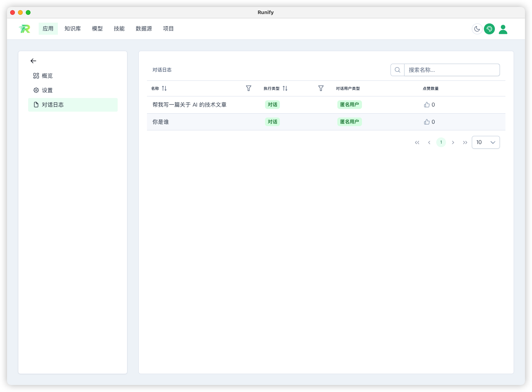Open the user profile icon
Viewport: 532px width, 392px height.
[x=503, y=29]
